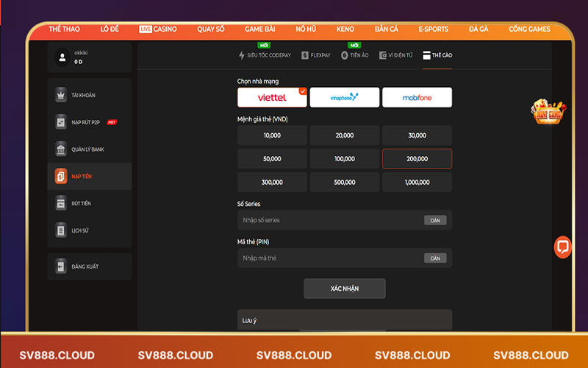Go to Tài Khoản in sidebar
Image resolution: width=588 pixels, height=368 pixels.
pyautogui.click(x=90, y=95)
